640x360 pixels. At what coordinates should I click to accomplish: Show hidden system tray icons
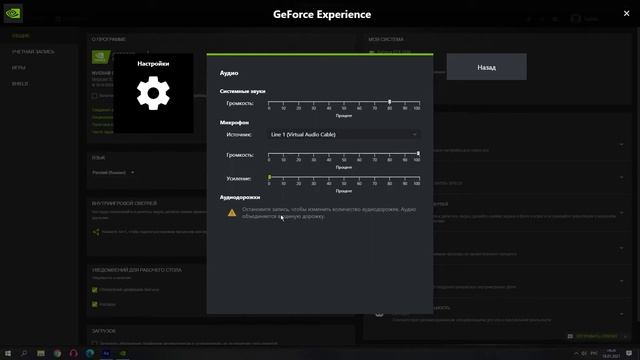click(x=576, y=353)
